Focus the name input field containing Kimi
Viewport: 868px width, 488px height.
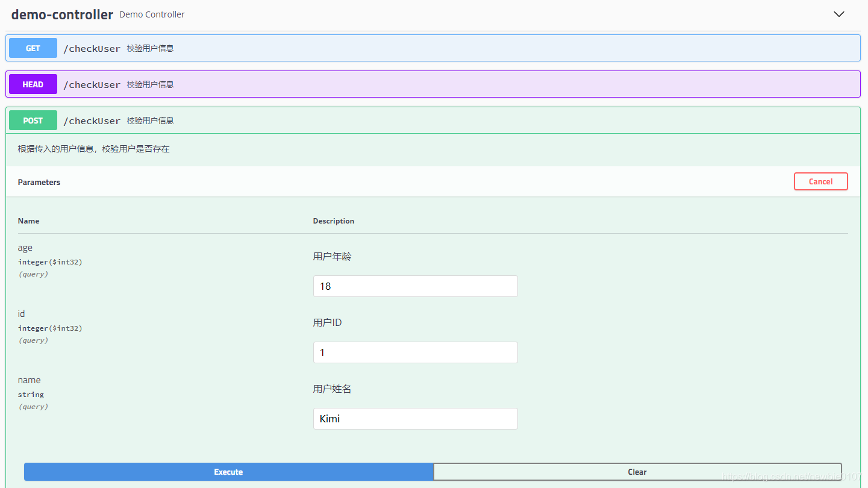click(x=415, y=419)
